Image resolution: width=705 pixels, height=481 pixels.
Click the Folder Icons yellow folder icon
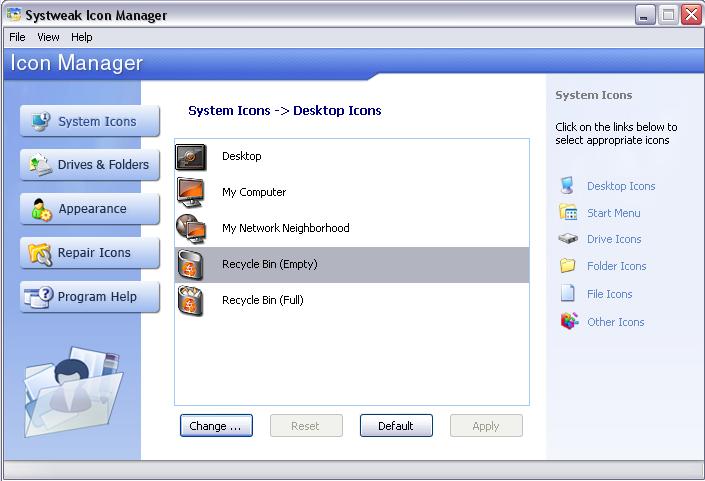pyautogui.click(x=567, y=265)
